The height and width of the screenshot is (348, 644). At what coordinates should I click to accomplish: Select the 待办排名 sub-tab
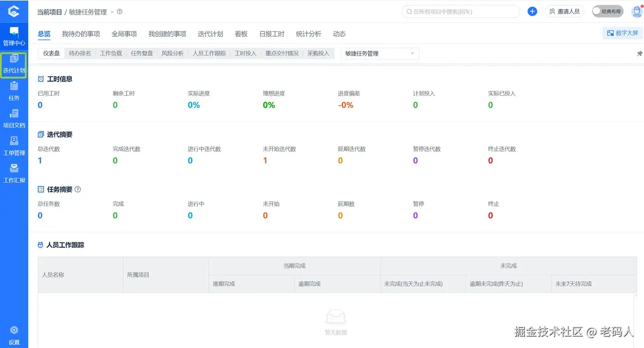click(x=80, y=53)
